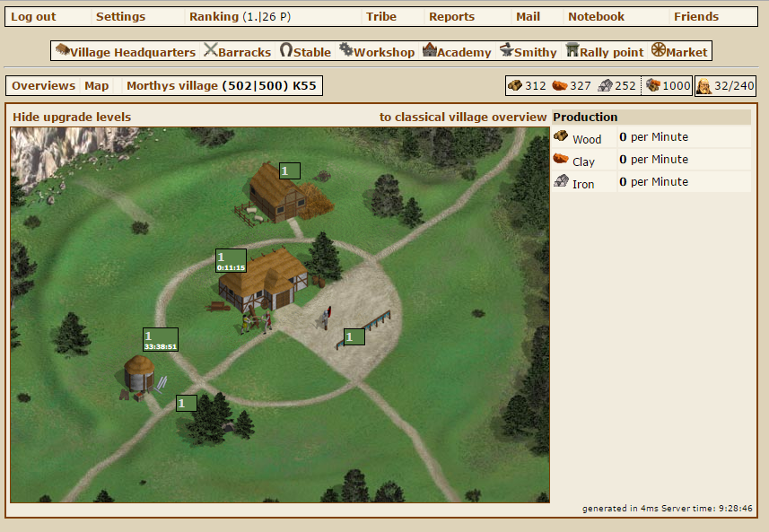Click the clay resource icon showing 327

[560, 86]
